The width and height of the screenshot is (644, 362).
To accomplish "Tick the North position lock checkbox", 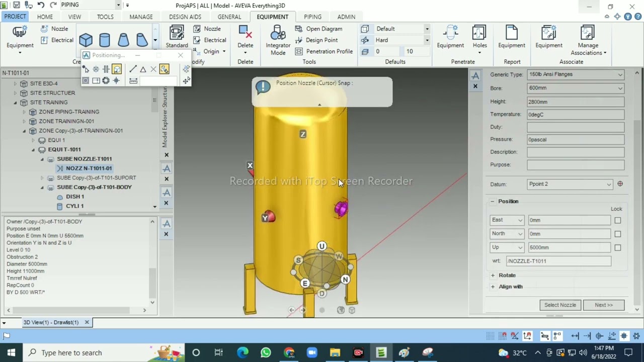I will coord(617,234).
